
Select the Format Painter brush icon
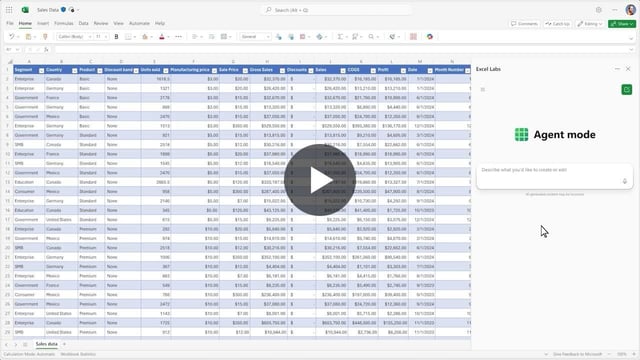point(45,37)
